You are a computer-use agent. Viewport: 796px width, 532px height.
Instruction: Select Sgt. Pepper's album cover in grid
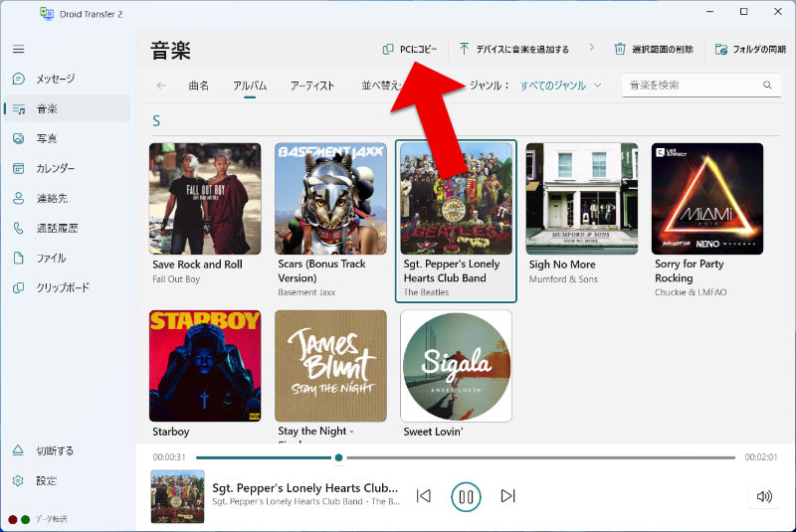(x=456, y=199)
